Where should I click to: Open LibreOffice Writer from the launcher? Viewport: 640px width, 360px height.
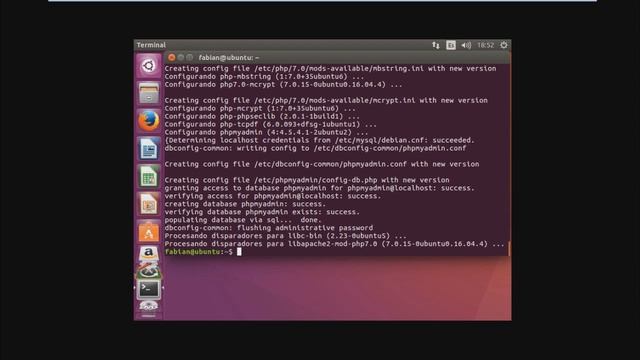[149, 149]
